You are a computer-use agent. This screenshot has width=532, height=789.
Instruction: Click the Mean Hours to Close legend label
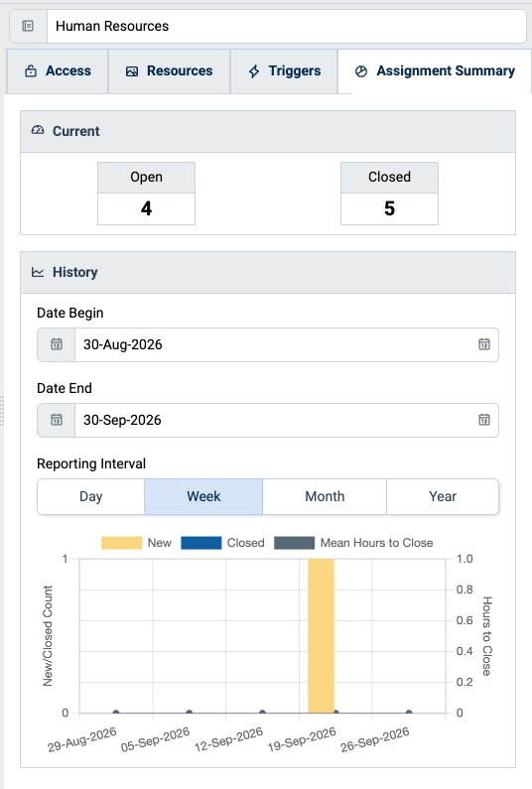click(376, 543)
